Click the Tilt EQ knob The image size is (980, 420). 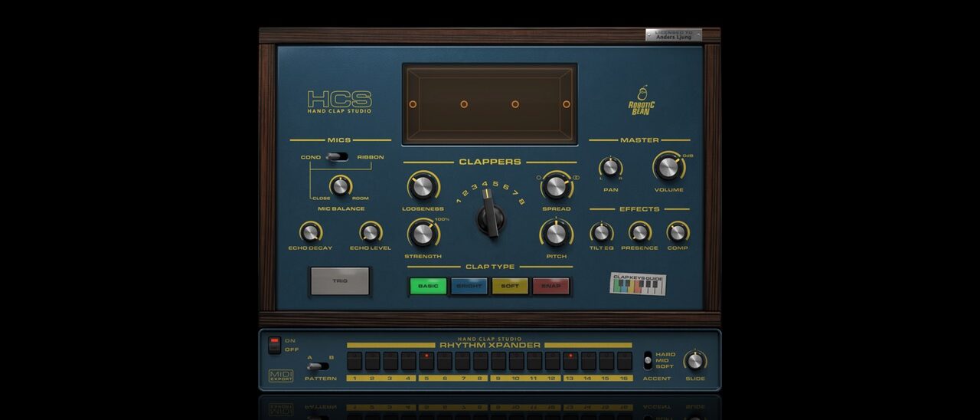click(602, 231)
